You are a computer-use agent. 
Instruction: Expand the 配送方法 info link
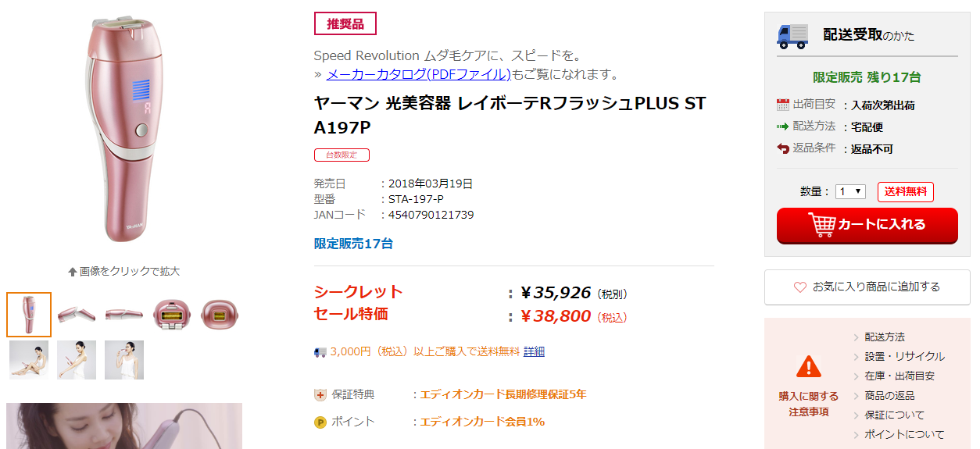(x=884, y=337)
